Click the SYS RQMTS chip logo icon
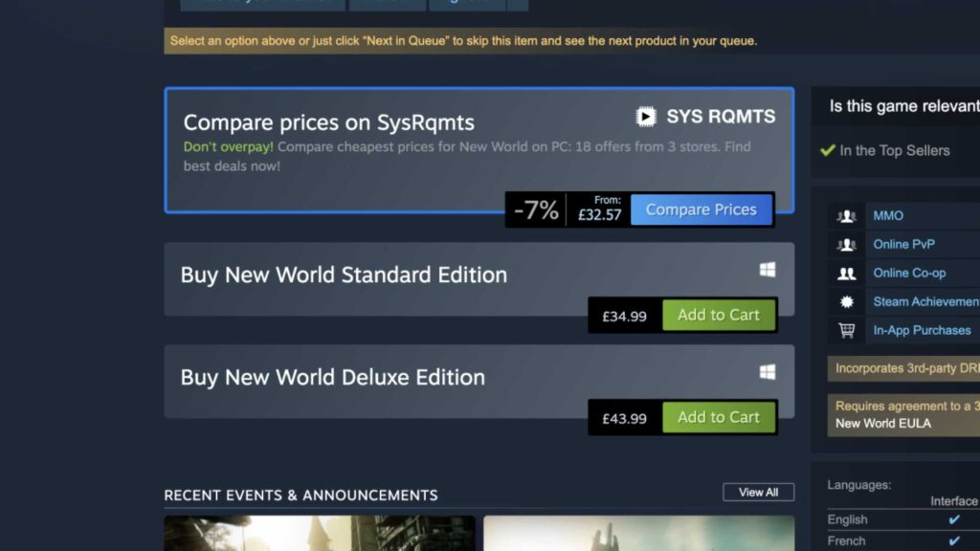This screenshot has height=551, width=980. click(647, 117)
